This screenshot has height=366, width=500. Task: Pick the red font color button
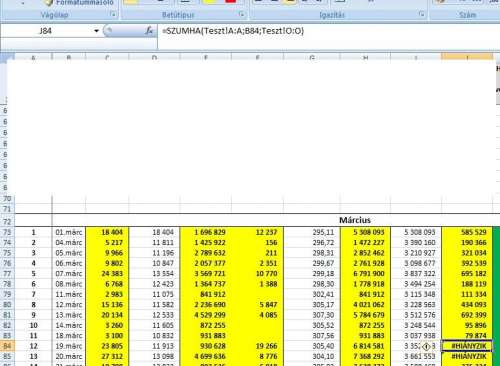[230, 2]
